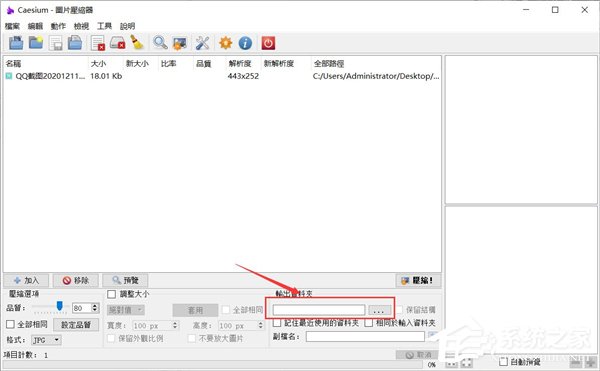Image resolution: width=600 pixels, height=371 pixels.
Task: Click the 預覽 button
Action: (125, 280)
